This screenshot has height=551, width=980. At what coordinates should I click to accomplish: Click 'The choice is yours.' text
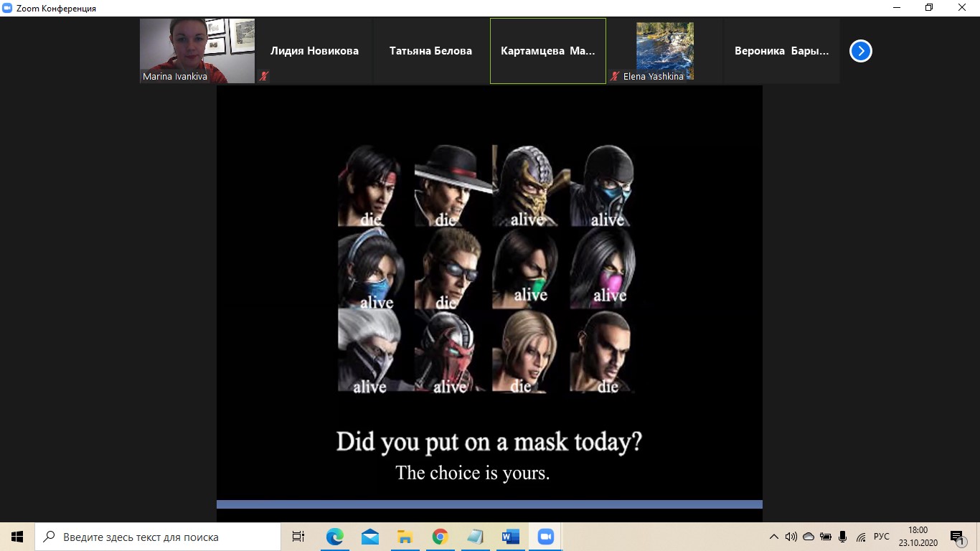click(x=473, y=474)
